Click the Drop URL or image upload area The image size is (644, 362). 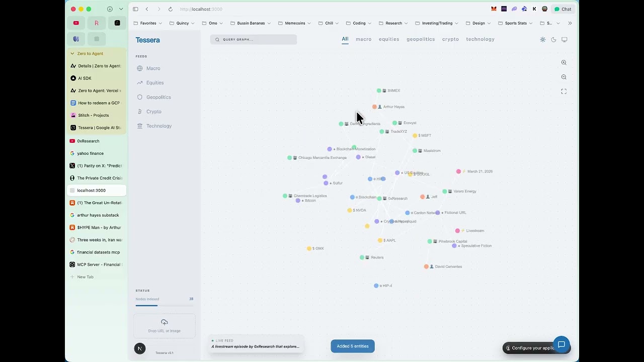click(x=165, y=326)
